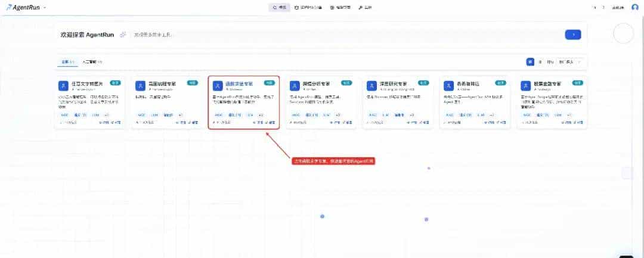The height and width of the screenshot is (258, 644).
Task: Open the second top navigation tab
Action: [x=308, y=7]
